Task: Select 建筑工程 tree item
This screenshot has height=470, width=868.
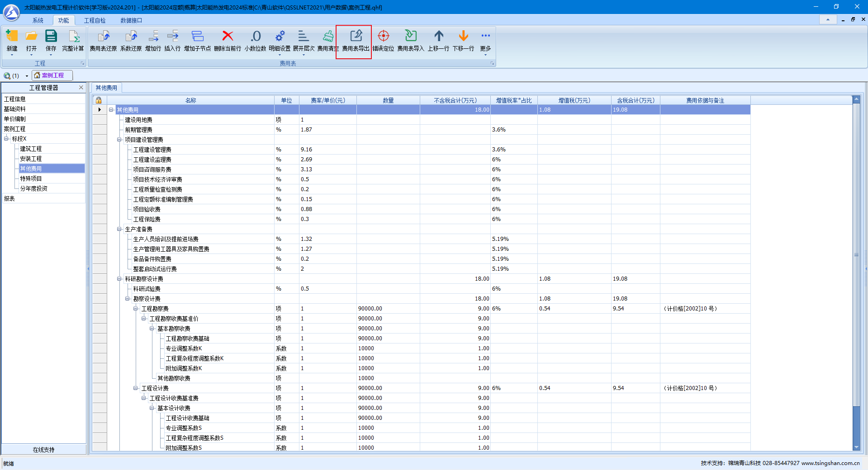Action: pos(31,149)
